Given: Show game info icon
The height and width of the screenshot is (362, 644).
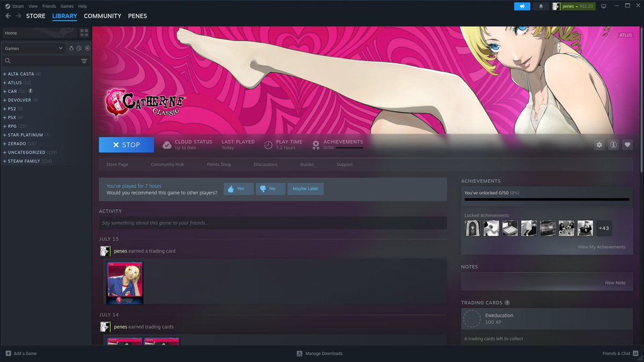Looking at the screenshot, I should [613, 145].
